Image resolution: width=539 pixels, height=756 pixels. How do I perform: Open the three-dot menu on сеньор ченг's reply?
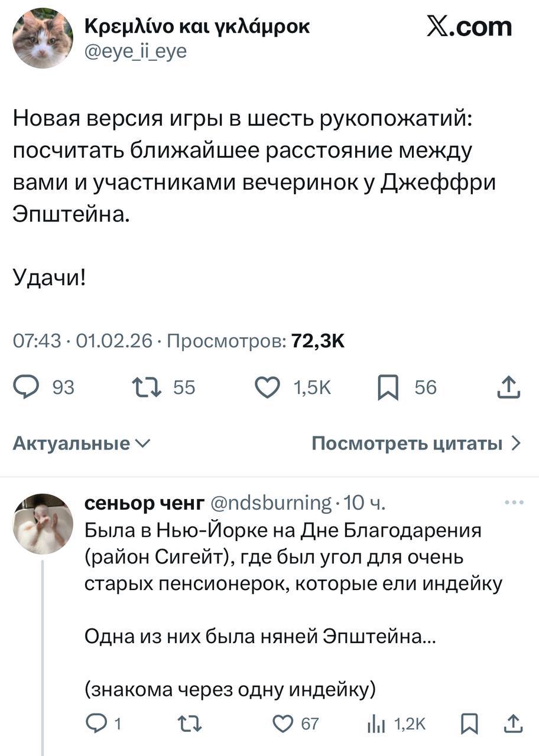click(515, 503)
